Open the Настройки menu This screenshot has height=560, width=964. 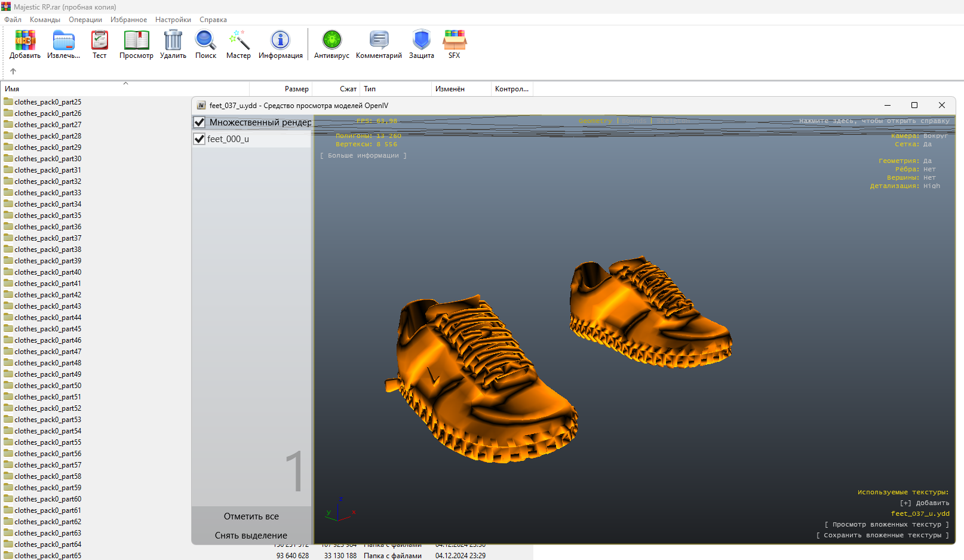tap(173, 20)
